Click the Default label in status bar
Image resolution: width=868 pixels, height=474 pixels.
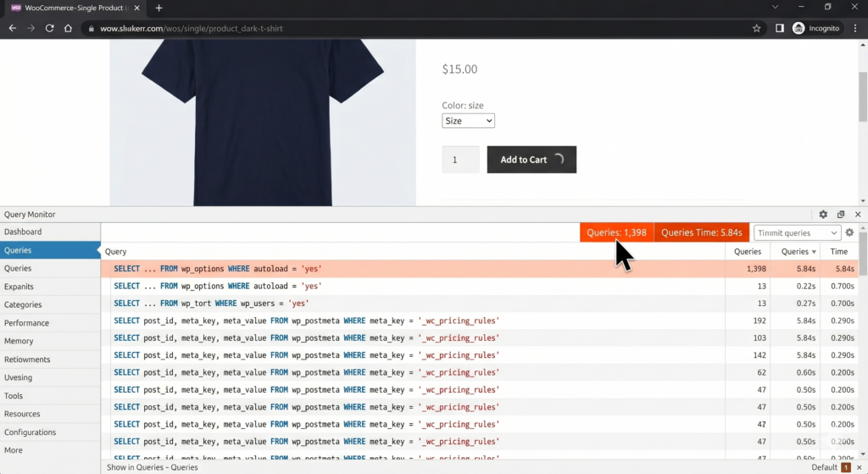click(824, 467)
